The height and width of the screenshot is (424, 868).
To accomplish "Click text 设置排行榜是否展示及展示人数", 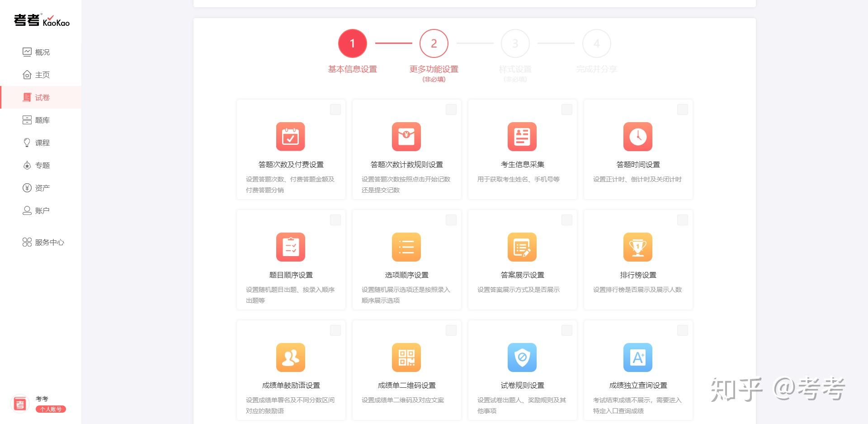I will click(x=637, y=290).
